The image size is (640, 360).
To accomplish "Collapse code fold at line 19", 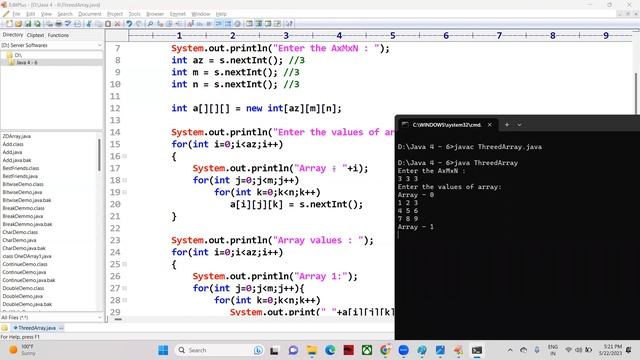I will tap(125, 192).
